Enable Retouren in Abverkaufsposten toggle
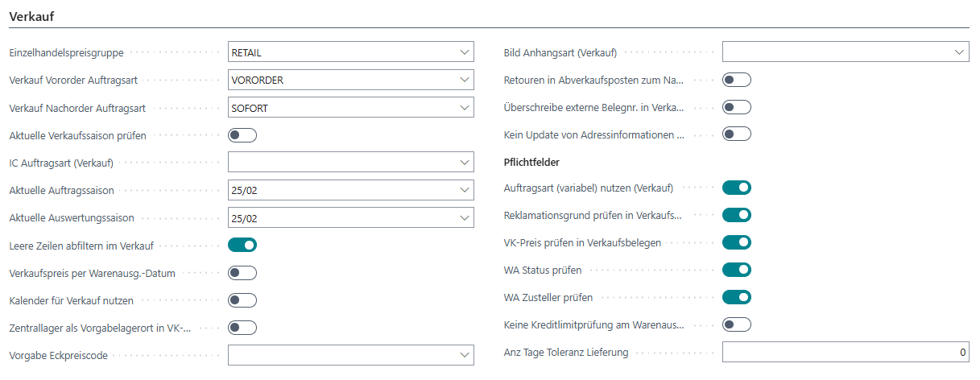Image resolution: width=980 pixels, height=380 pixels. (736, 80)
